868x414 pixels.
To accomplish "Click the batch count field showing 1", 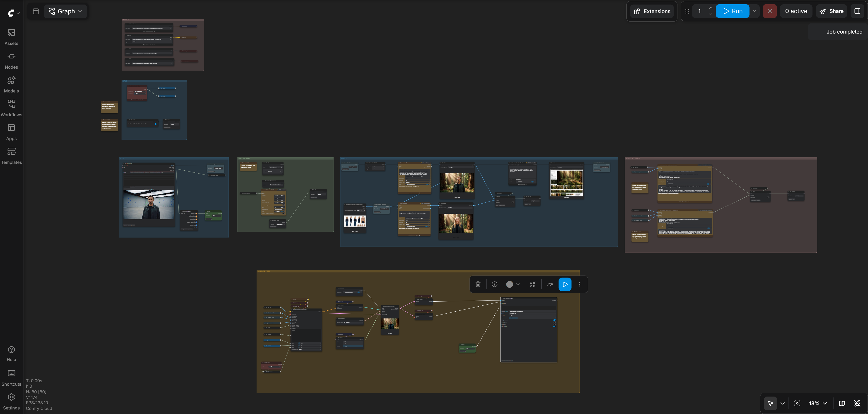I will point(700,11).
